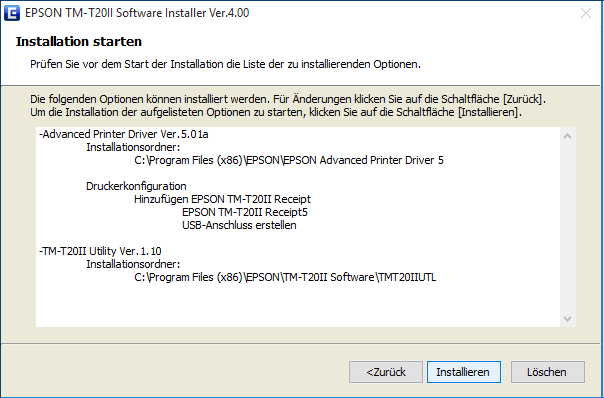Close the installer window
This screenshot has height=398, width=604.
[586, 13]
